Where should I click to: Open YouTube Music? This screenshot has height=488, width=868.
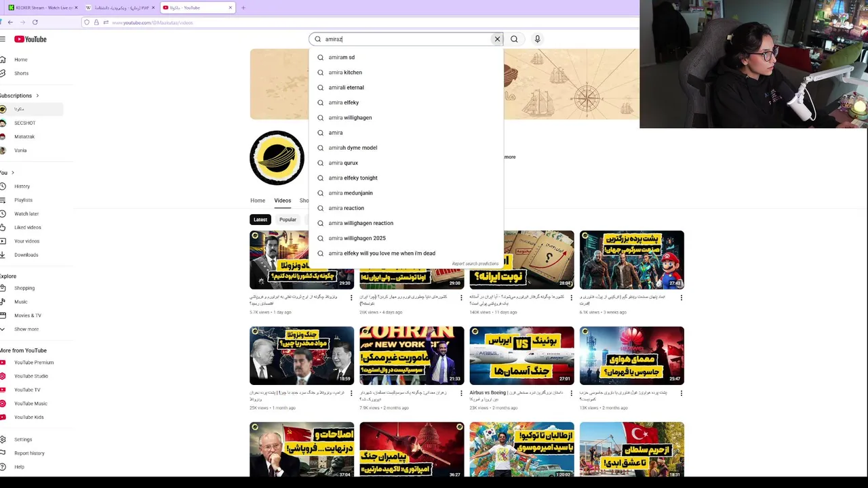tap(31, 403)
